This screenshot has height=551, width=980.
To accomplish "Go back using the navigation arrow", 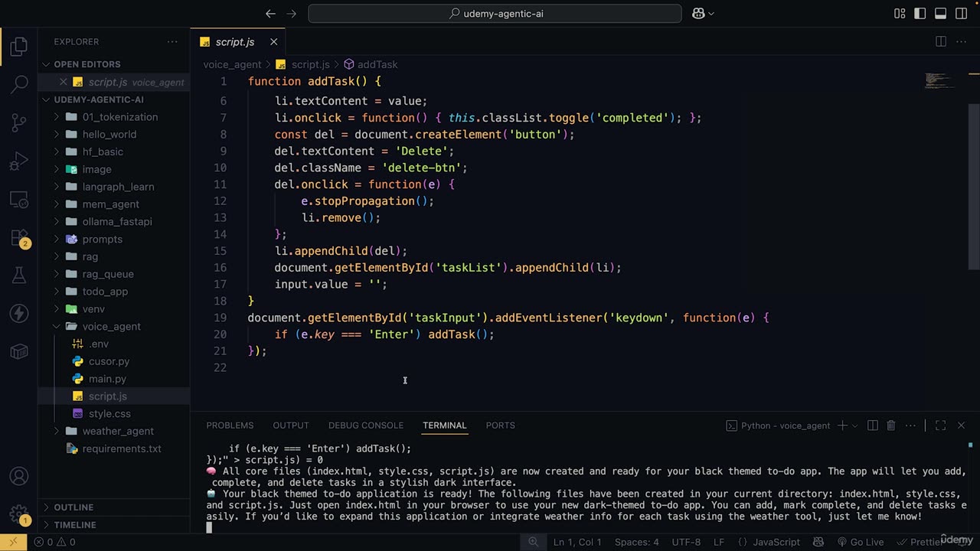I will point(270,14).
